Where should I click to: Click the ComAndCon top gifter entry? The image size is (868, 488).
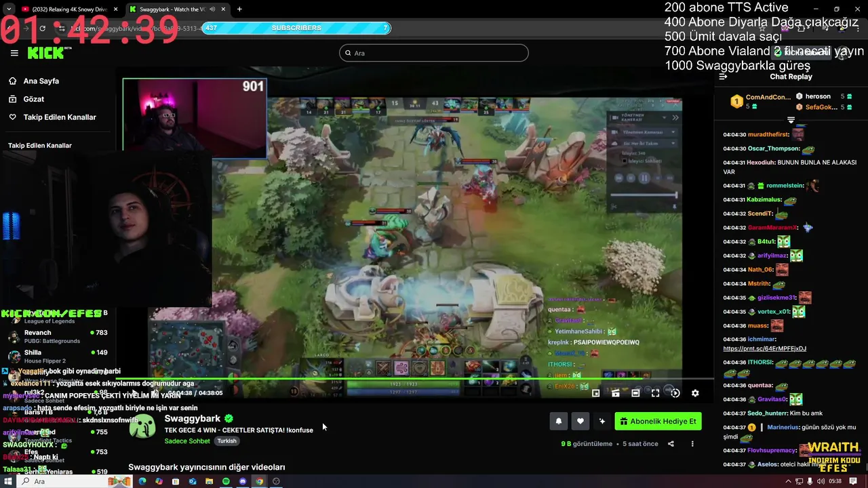tap(759, 101)
